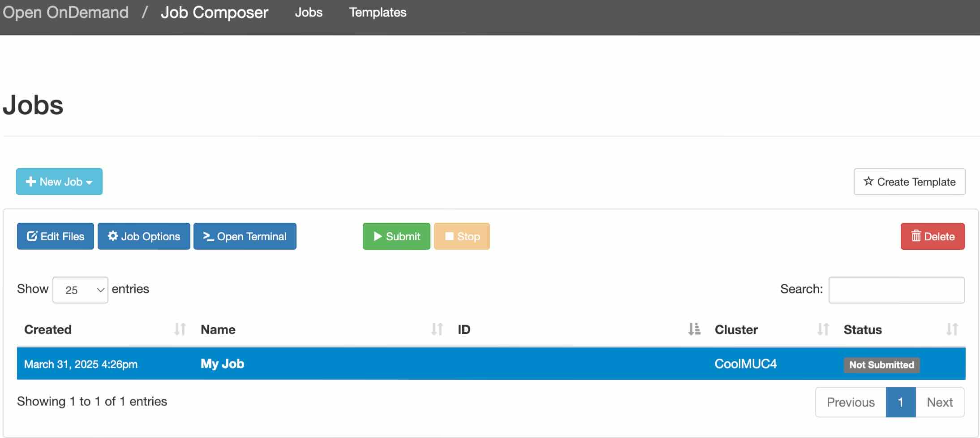This screenshot has width=980, height=438.
Task: Toggle Cluster column sorting
Action: [823, 330]
